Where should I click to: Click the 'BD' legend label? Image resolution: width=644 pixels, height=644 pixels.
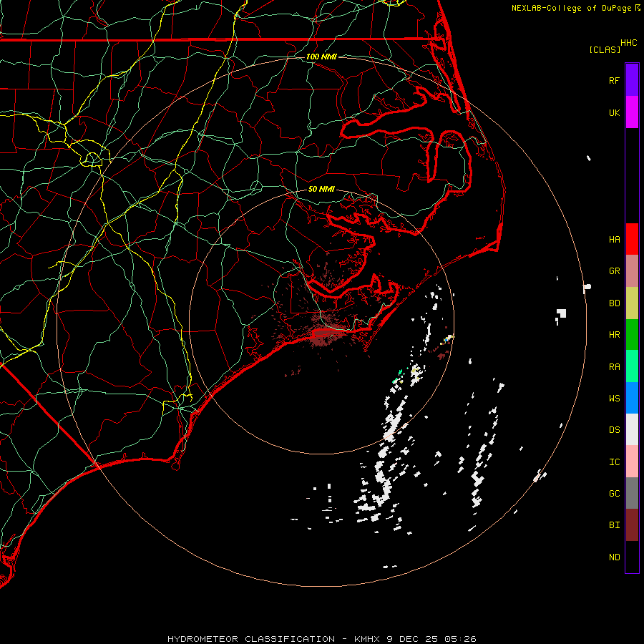point(614,303)
